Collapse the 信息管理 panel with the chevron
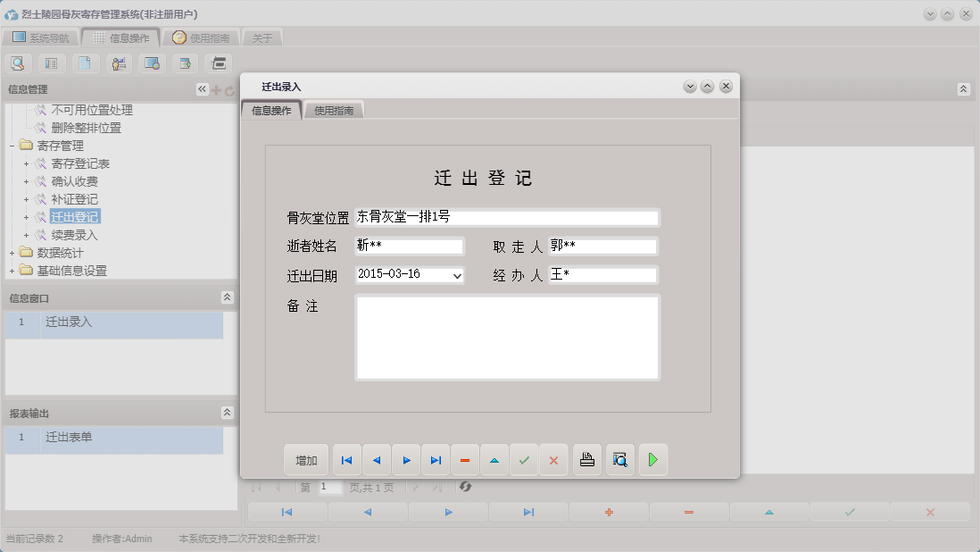Image resolution: width=980 pixels, height=552 pixels. click(203, 88)
